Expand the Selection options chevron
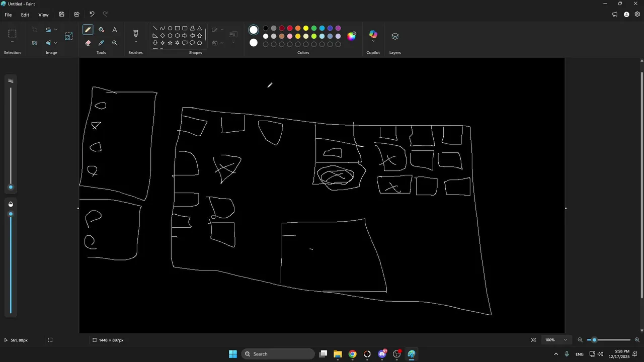The height and width of the screenshot is (362, 644). click(x=13, y=42)
